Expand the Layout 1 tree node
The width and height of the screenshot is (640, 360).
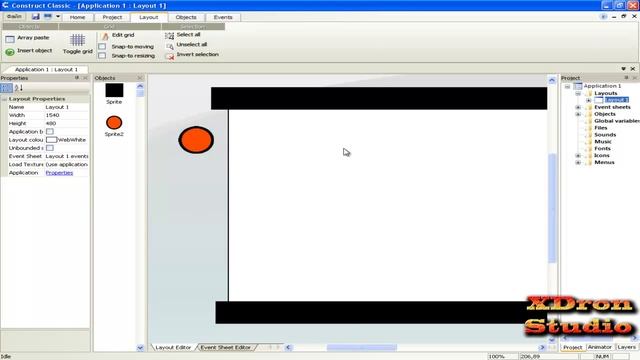(589, 100)
